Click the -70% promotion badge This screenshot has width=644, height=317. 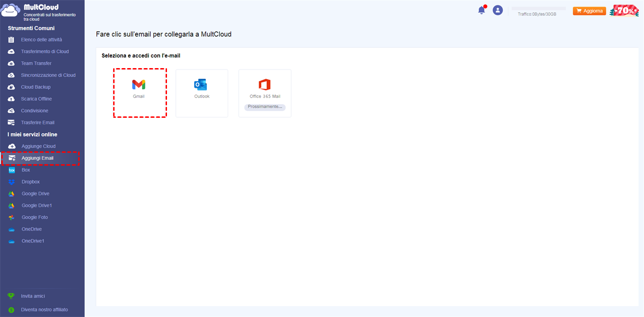pyautogui.click(x=624, y=11)
